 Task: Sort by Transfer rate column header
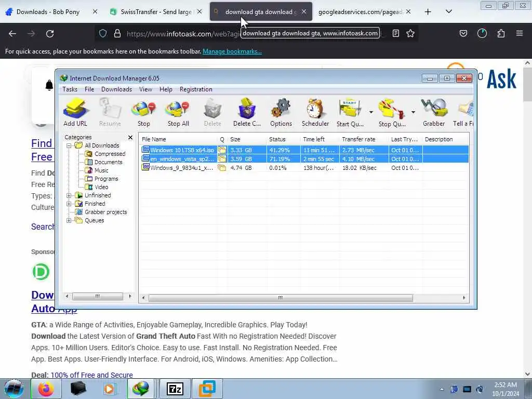click(363, 139)
